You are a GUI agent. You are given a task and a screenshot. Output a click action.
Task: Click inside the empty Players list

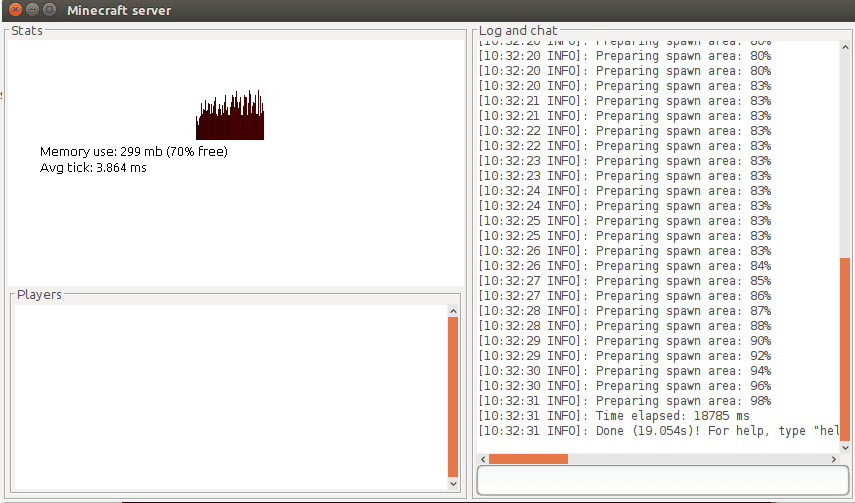[x=230, y=395]
